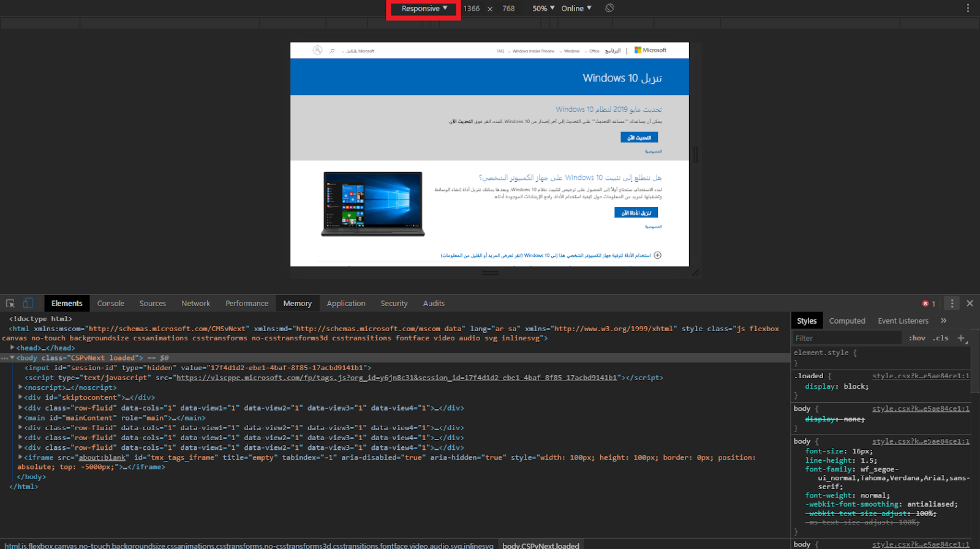This screenshot has height=549, width=980.
Task: Open the Responsive device dropdown
Action: tap(424, 9)
